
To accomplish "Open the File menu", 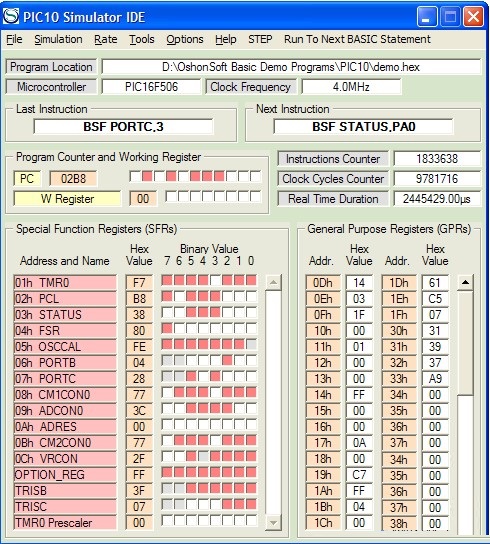I will pyautogui.click(x=14, y=39).
